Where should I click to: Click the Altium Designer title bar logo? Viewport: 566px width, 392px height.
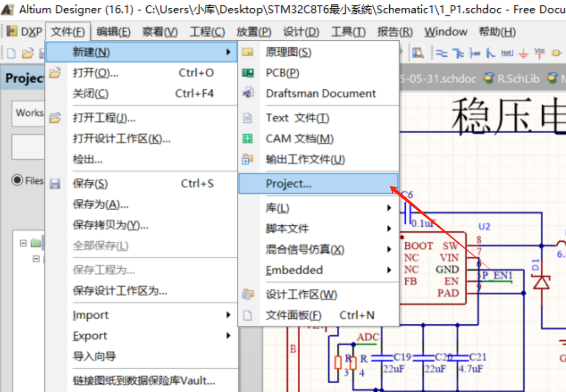pyautogui.click(x=7, y=9)
